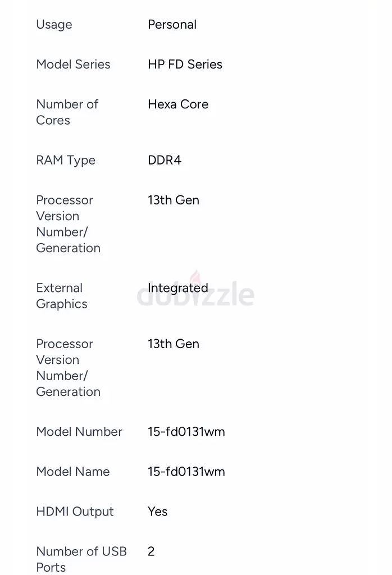Select the Model Number label
The image size is (392, 575).
click(79, 432)
